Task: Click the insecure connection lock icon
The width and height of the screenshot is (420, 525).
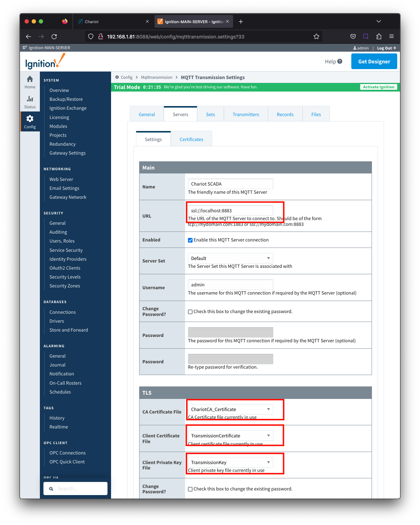Action: [x=101, y=36]
